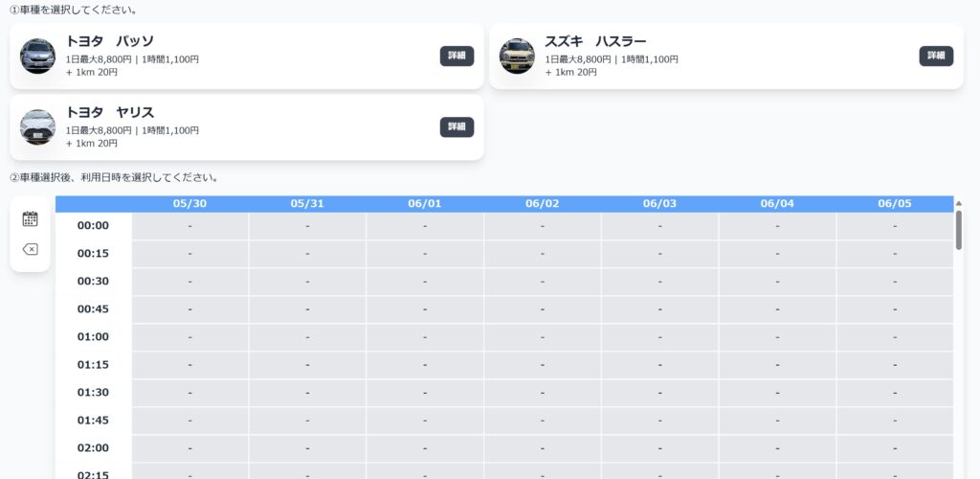Select the トヨタ ヤリス car thumbnail
The width and height of the screenshot is (980, 479).
tap(37, 127)
